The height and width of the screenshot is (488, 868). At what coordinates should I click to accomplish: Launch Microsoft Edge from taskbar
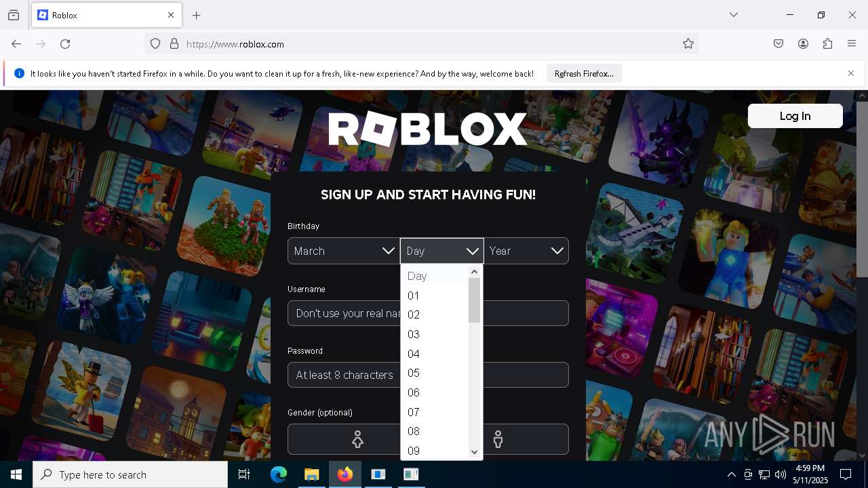(x=279, y=474)
